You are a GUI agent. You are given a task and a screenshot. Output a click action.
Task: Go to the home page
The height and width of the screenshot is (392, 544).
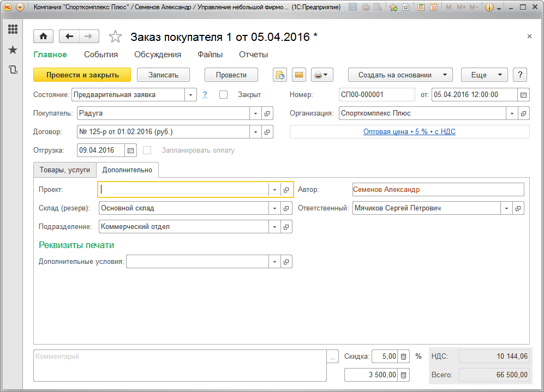coord(43,37)
